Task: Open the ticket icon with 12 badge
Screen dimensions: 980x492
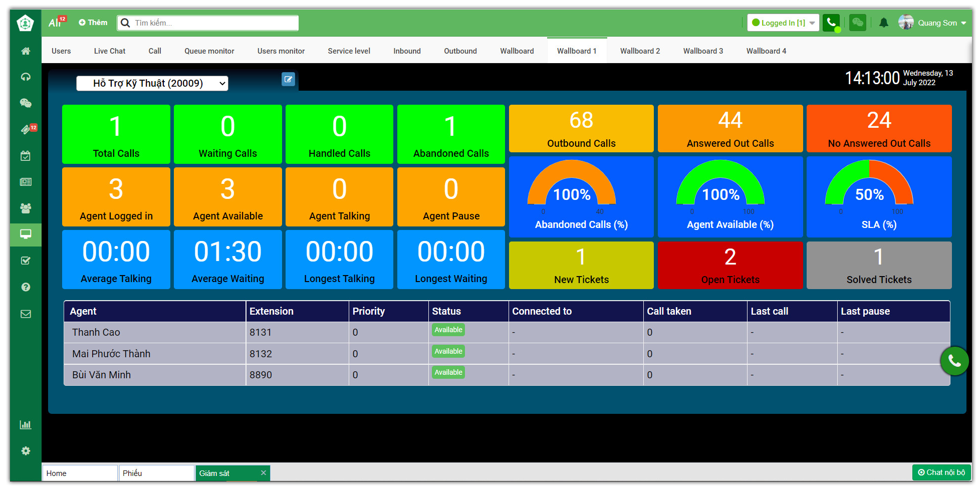Action: pyautogui.click(x=27, y=129)
